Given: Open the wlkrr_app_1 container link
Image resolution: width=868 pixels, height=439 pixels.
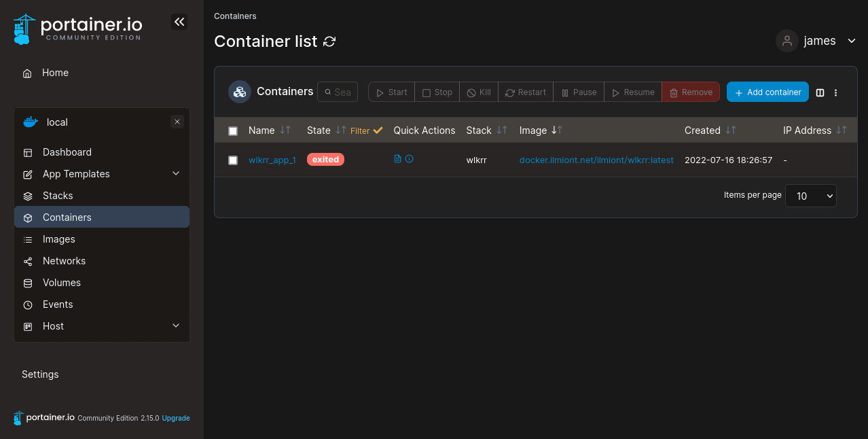Looking at the screenshot, I should point(272,160).
